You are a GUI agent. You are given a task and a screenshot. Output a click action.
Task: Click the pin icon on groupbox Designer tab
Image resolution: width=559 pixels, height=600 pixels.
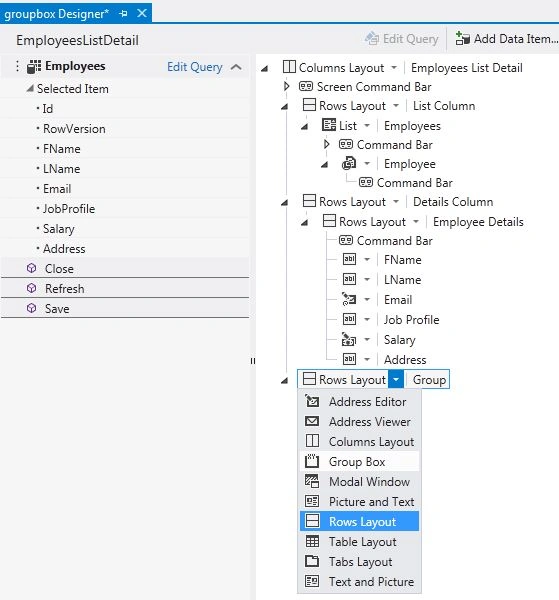click(123, 14)
